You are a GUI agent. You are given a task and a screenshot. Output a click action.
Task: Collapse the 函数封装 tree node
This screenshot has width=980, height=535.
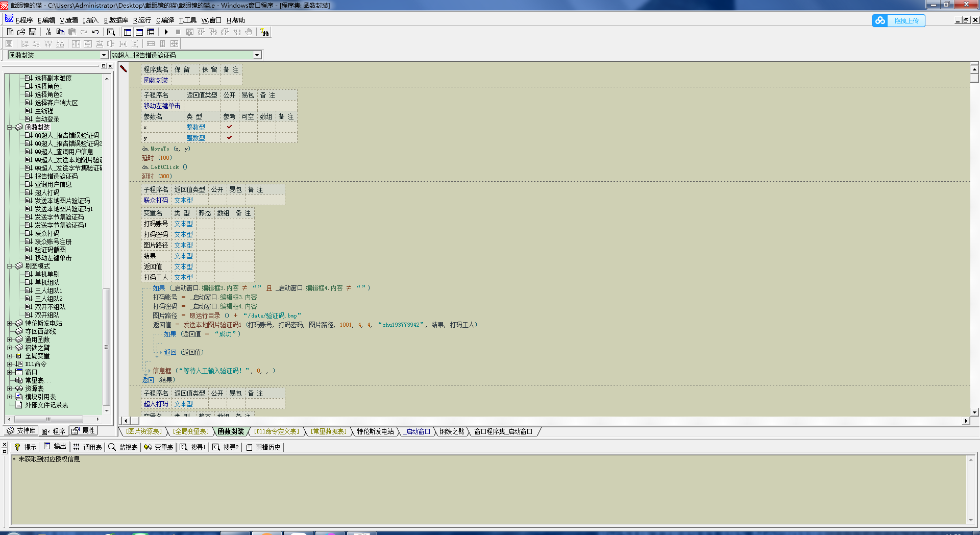pos(9,127)
